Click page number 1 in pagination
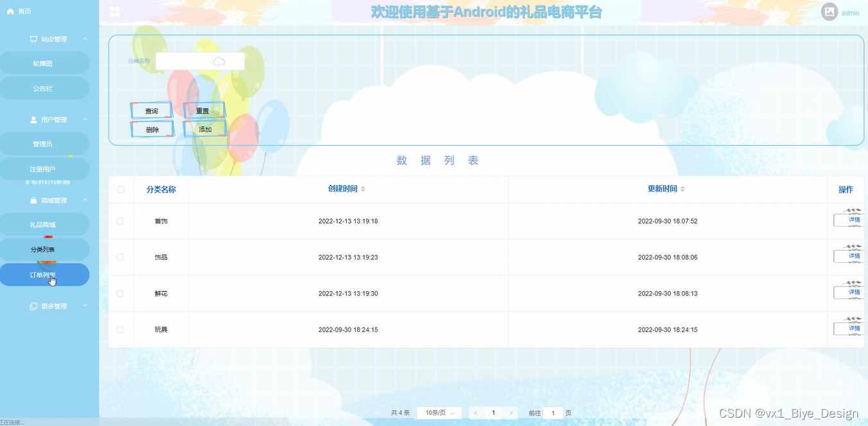Screen dimensions: 868x426 point(493,413)
